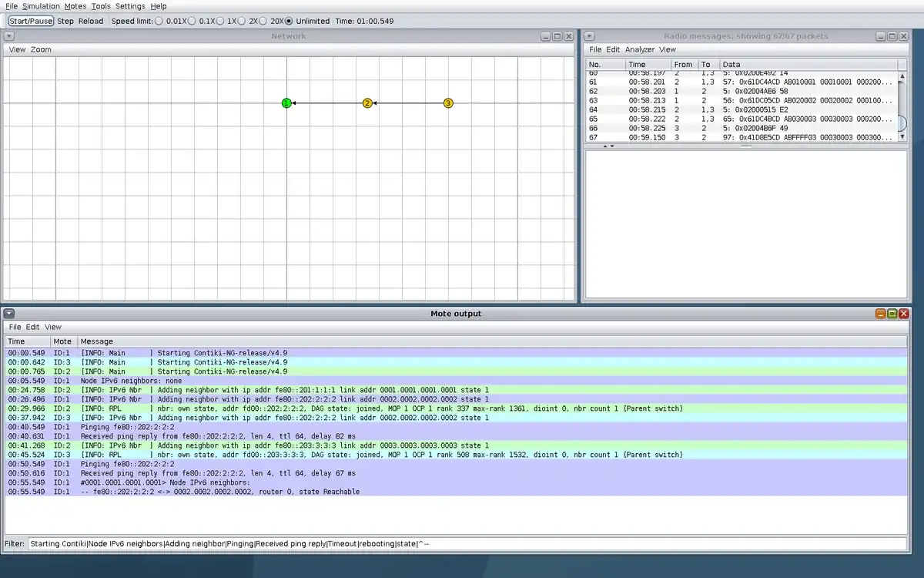
Task: Select the Unlimited speed radio button
Action: pos(289,21)
